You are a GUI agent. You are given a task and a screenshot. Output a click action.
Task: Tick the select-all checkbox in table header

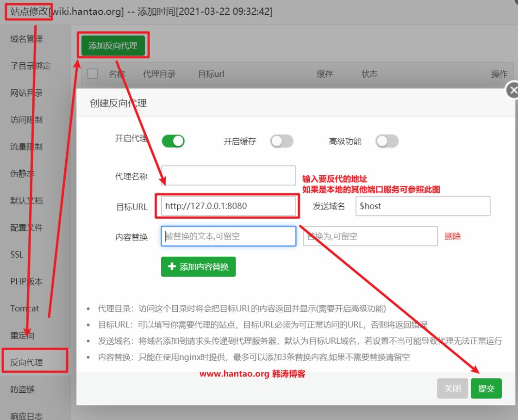93,74
